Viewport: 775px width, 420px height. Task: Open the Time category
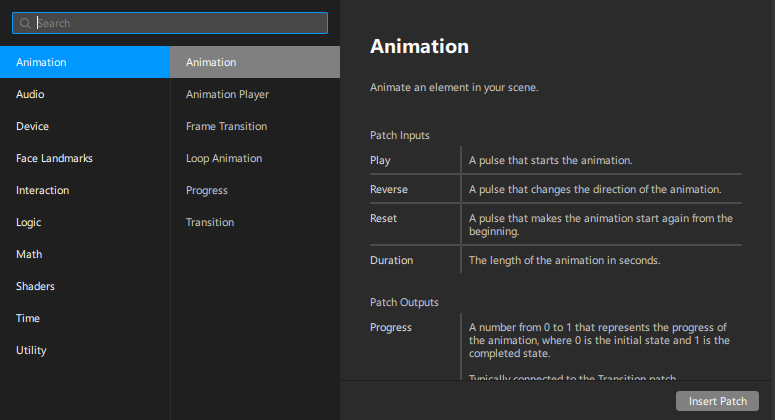click(x=84, y=318)
